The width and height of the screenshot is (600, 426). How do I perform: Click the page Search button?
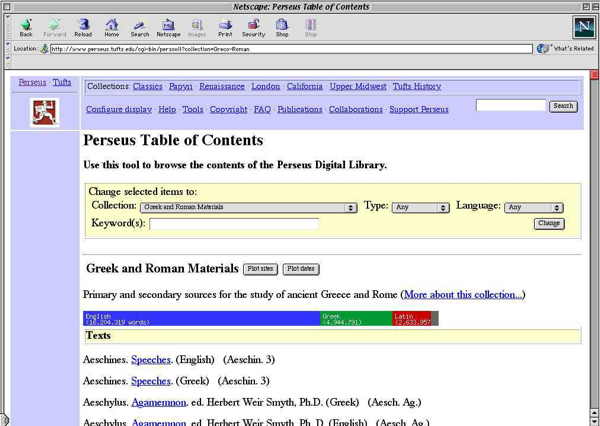[x=563, y=106]
